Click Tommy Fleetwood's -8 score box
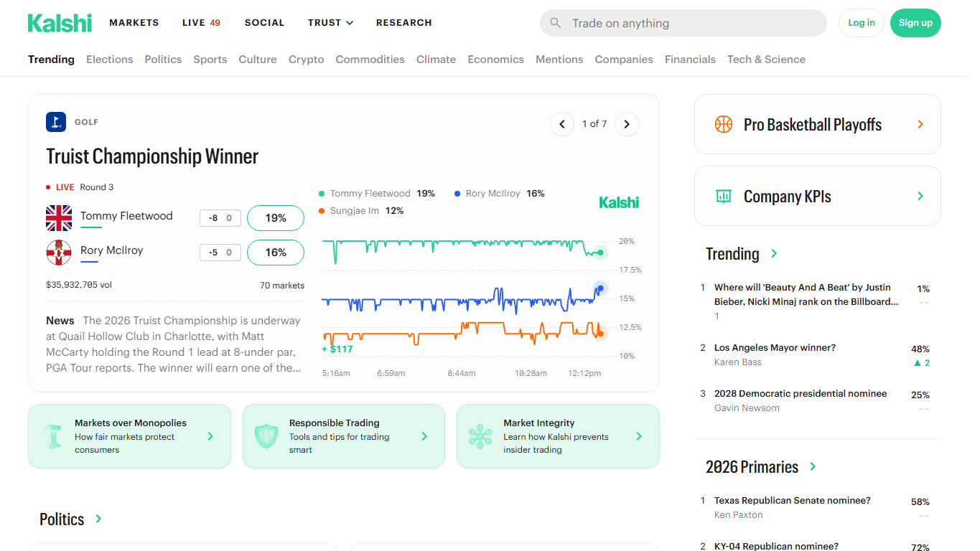The height and width of the screenshot is (551, 980). (220, 218)
